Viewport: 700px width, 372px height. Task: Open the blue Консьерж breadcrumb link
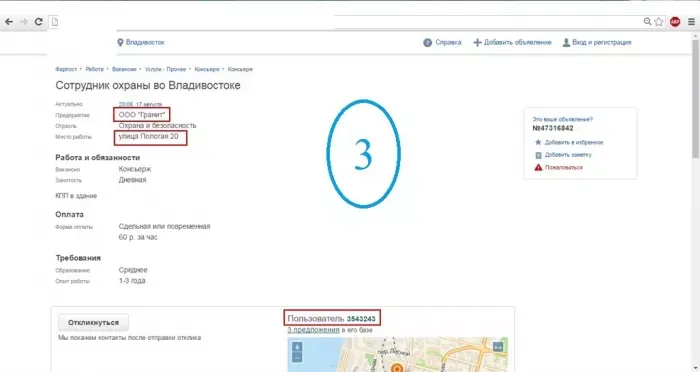(x=207, y=69)
